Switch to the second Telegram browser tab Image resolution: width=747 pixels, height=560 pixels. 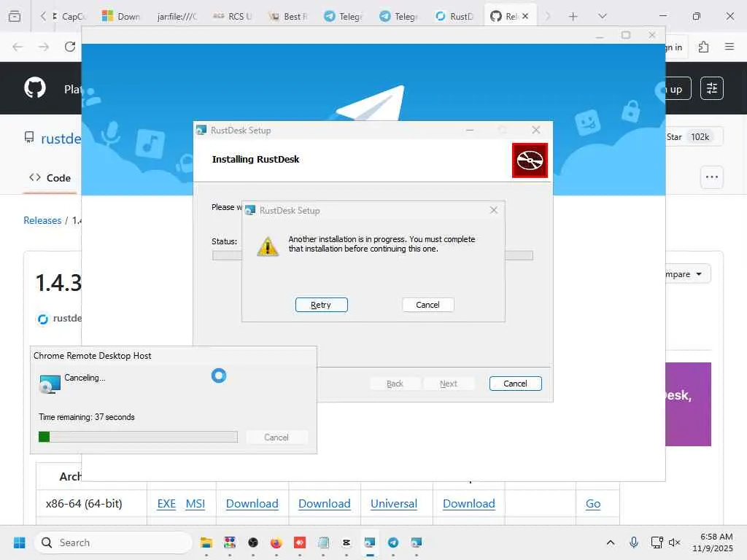399,16
